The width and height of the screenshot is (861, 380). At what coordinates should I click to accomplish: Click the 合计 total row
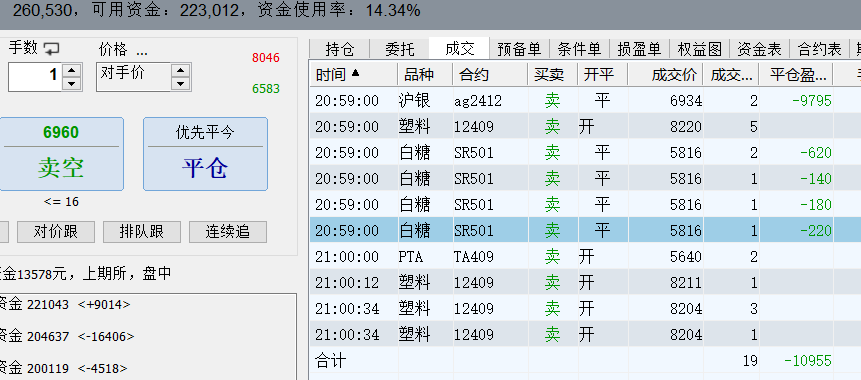pos(585,360)
